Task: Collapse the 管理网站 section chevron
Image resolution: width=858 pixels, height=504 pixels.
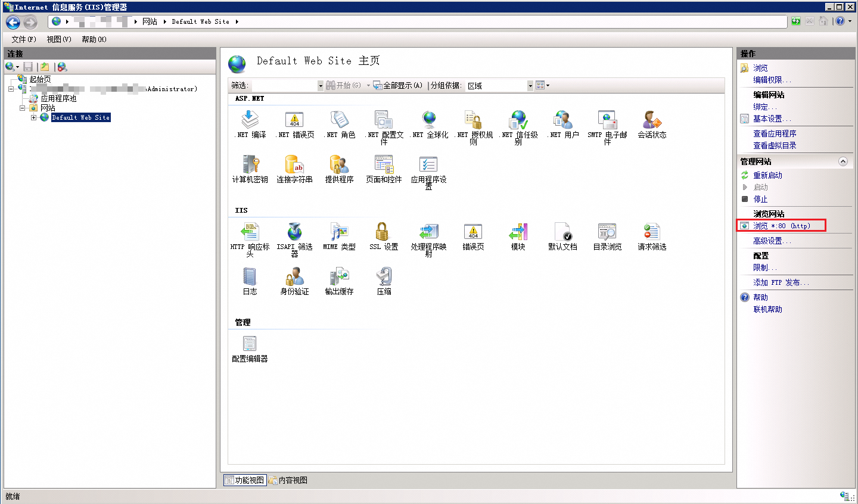Action: point(843,161)
